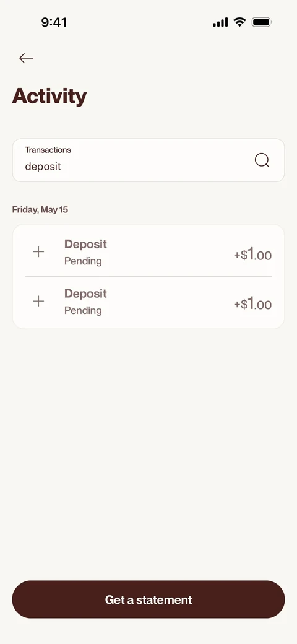Tap the battery icon in status bar

[262, 22]
